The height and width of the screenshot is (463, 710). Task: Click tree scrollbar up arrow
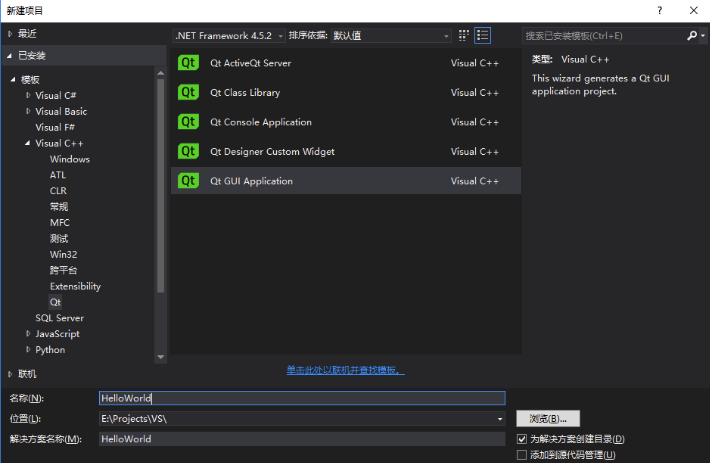pyautogui.click(x=160, y=73)
